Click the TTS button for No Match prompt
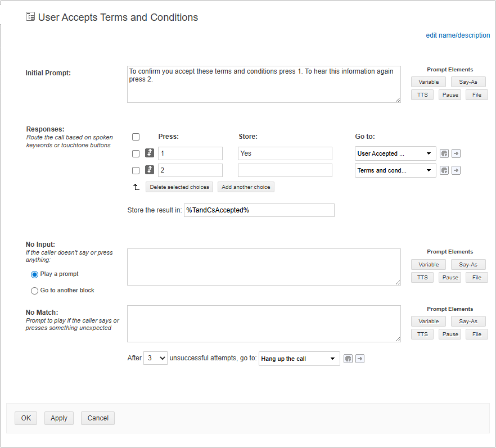The height and width of the screenshot is (448, 496). 422,334
